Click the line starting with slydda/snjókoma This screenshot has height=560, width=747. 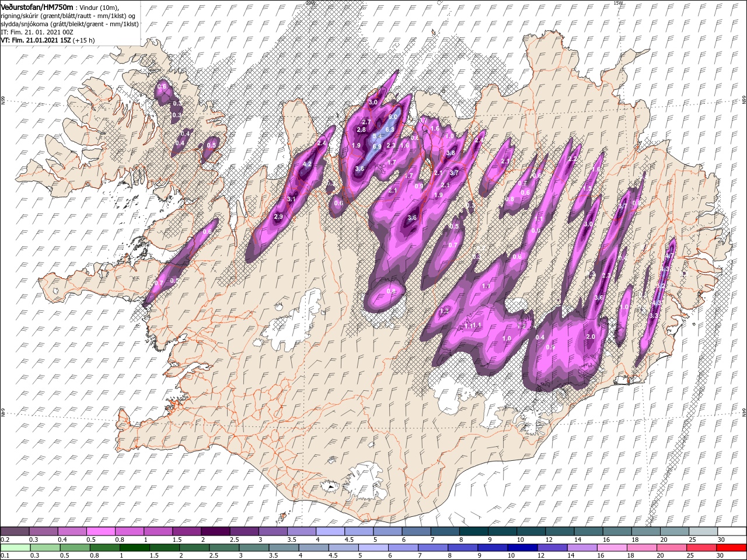69,24
